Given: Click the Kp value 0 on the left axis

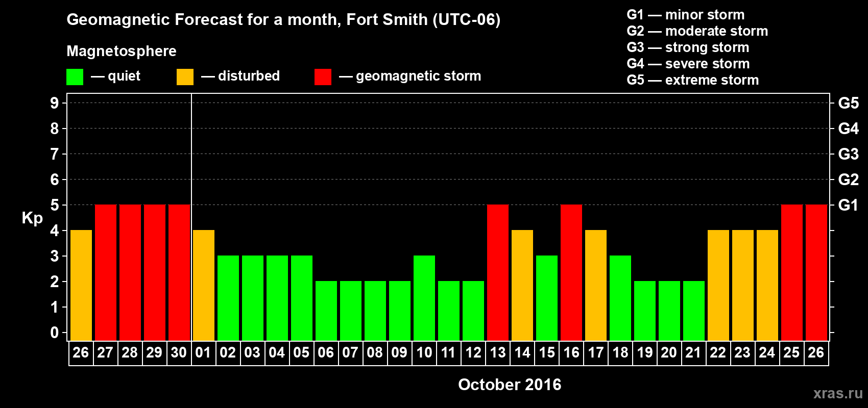Looking at the screenshot, I should pos(55,333).
